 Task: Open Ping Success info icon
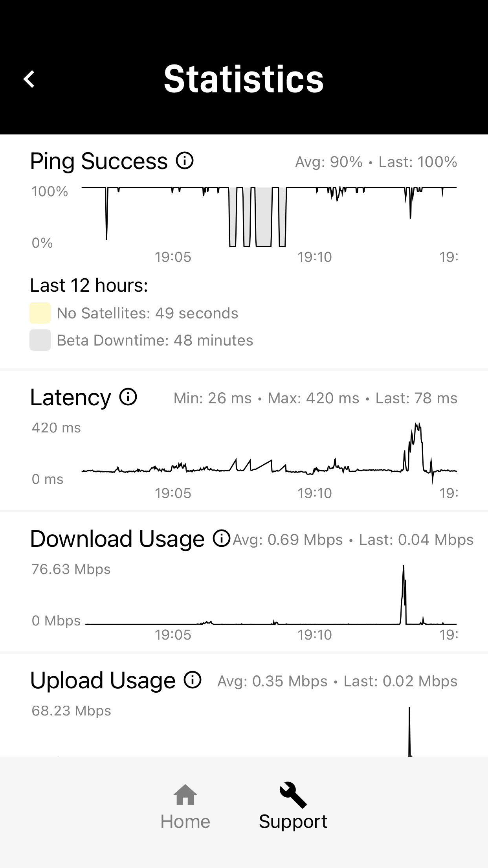tap(185, 160)
